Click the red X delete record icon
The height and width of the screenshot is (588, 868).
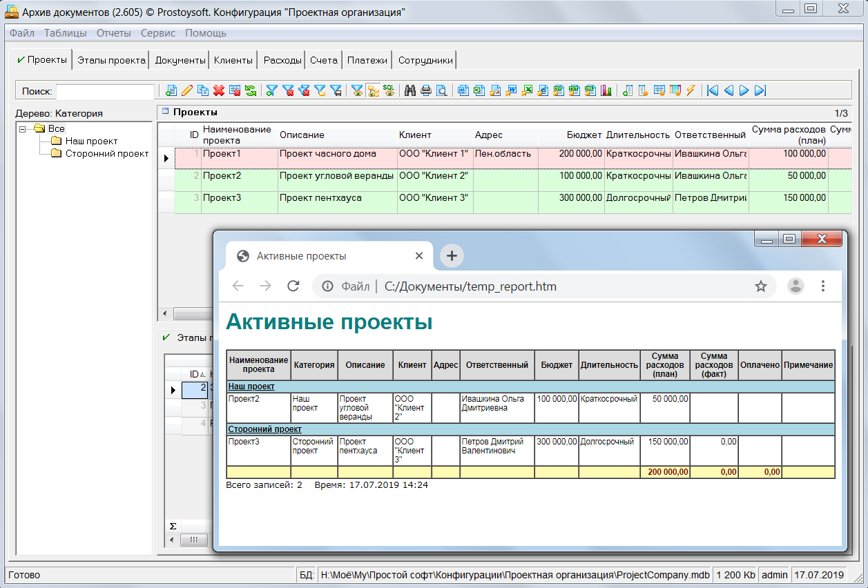click(219, 90)
